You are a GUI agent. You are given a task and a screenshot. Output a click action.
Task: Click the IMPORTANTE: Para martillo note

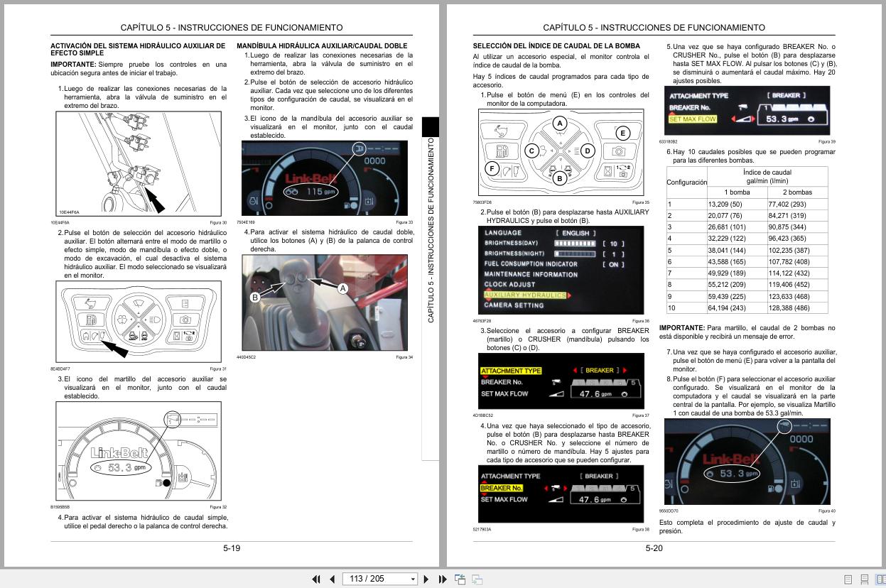point(747,332)
